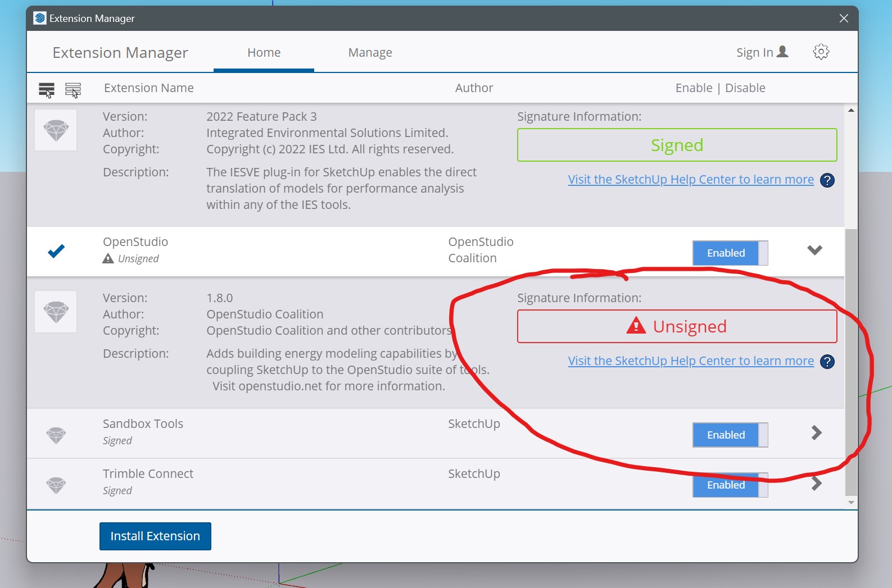Toggle the OpenStudio selection checkmark
Screen dimensions: 892x588
(56, 251)
